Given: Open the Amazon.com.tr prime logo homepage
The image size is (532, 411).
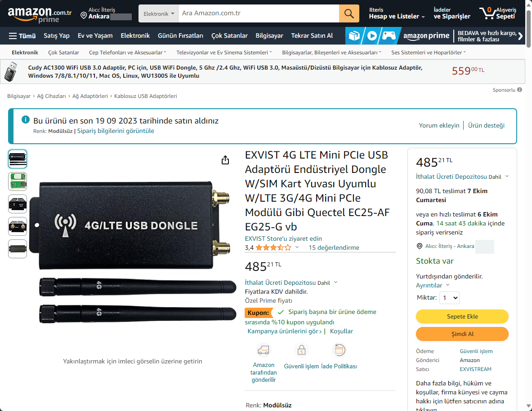Looking at the screenshot, I should click(x=40, y=14).
